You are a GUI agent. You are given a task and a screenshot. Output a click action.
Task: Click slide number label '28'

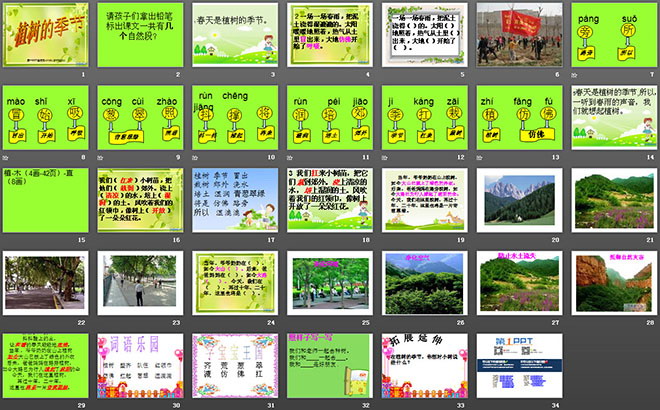[650, 322]
